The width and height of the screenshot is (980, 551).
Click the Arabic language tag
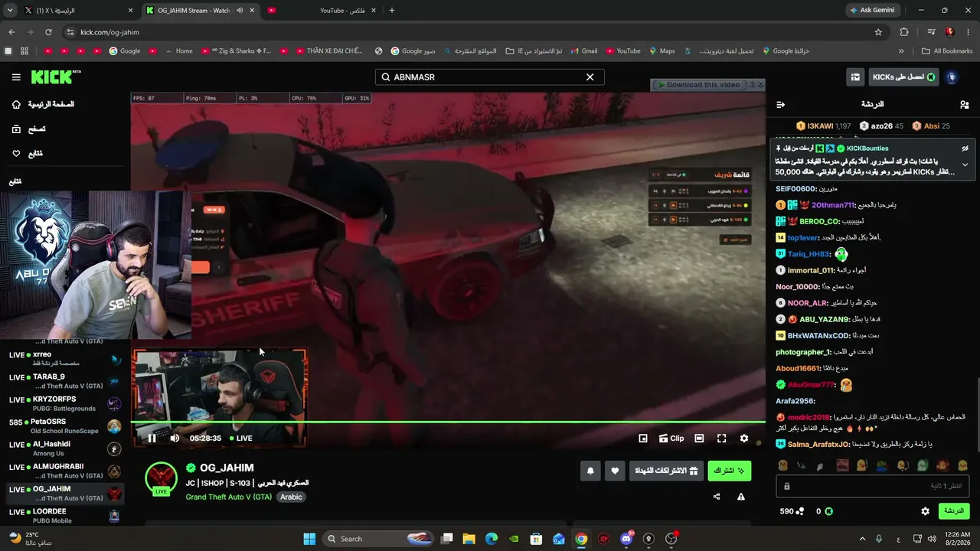[x=291, y=497]
